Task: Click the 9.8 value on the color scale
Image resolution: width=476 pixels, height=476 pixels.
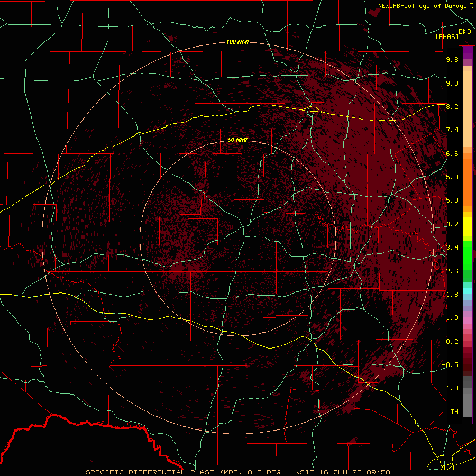Action: 452,59
